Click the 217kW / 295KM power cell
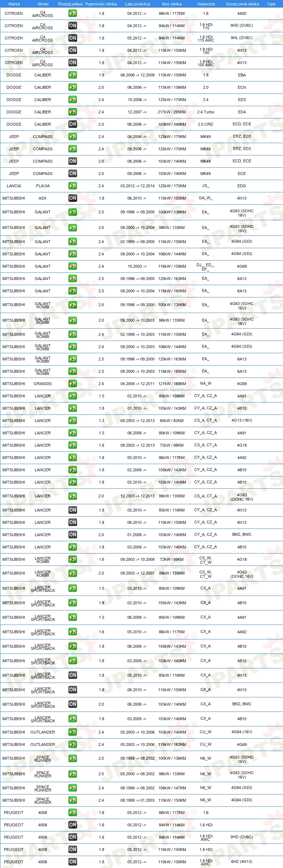This screenshot has height=868, width=283. (172, 112)
